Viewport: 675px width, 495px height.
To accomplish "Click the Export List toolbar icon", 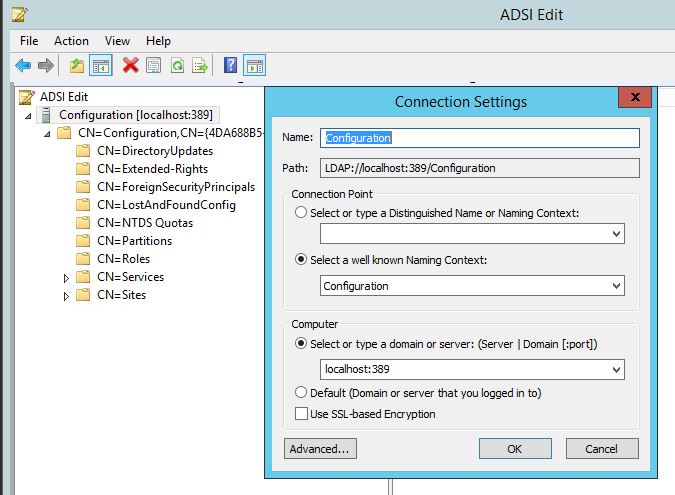I will (200, 66).
